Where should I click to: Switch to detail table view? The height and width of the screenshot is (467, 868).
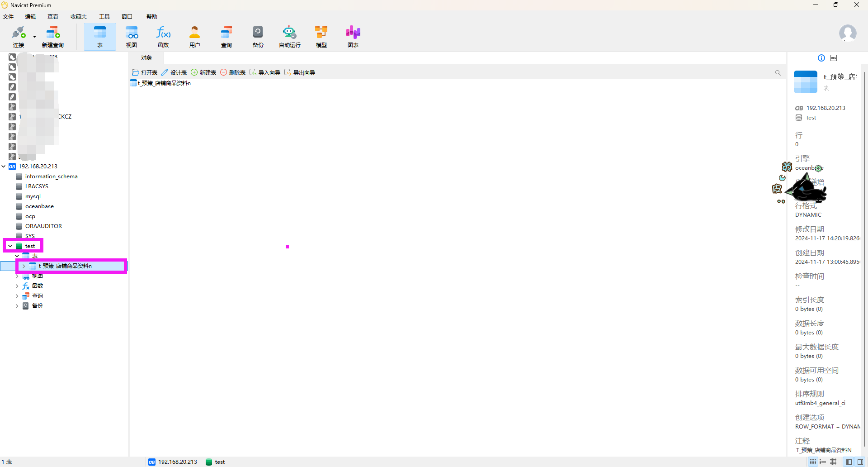click(833, 462)
